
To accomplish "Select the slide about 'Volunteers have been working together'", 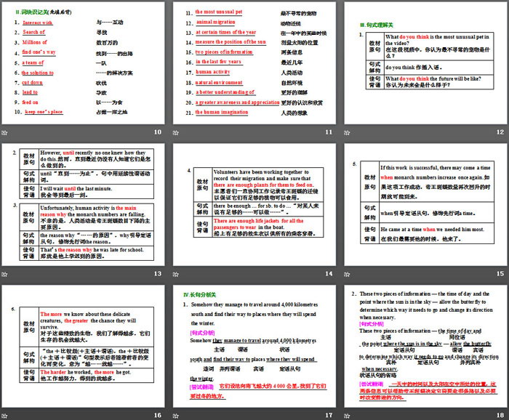I will [254, 205].
